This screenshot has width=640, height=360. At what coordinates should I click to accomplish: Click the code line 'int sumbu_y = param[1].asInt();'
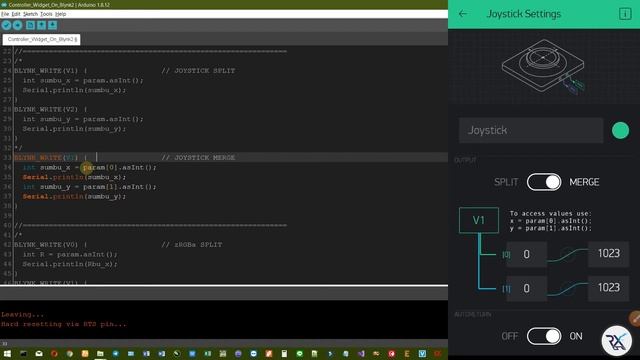pyautogui.click(x=89, y=187)
